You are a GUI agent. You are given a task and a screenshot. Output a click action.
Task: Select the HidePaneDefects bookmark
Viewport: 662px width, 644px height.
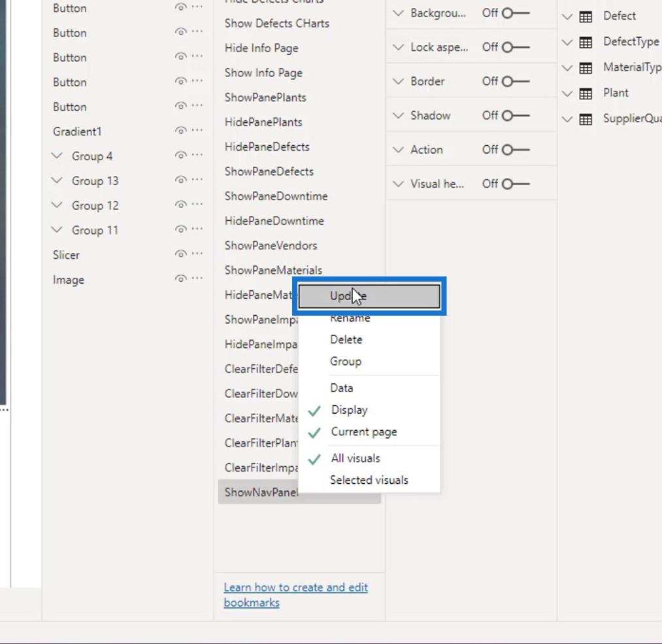[x=267, y=147]
